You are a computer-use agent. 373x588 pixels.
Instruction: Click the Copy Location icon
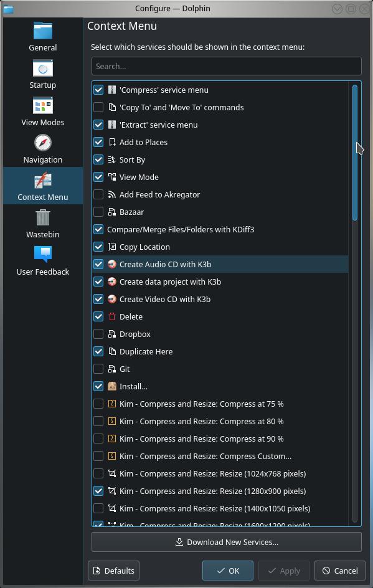point(111,247)
